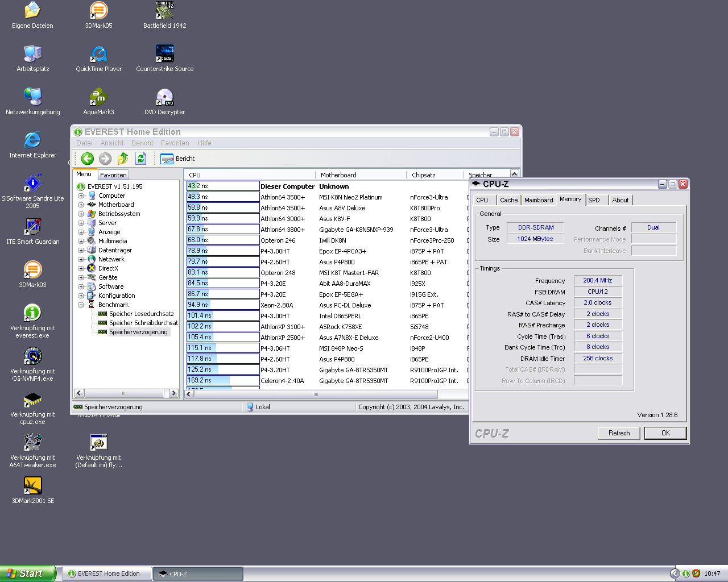Expand the Motherboard tree node
728x582 pixels.
tap(81, 205)
